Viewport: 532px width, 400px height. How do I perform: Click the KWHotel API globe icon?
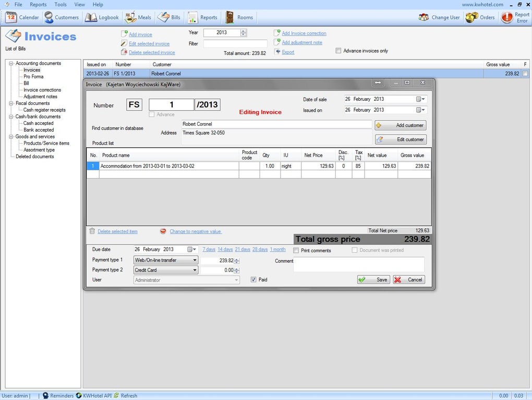(79, 396)
